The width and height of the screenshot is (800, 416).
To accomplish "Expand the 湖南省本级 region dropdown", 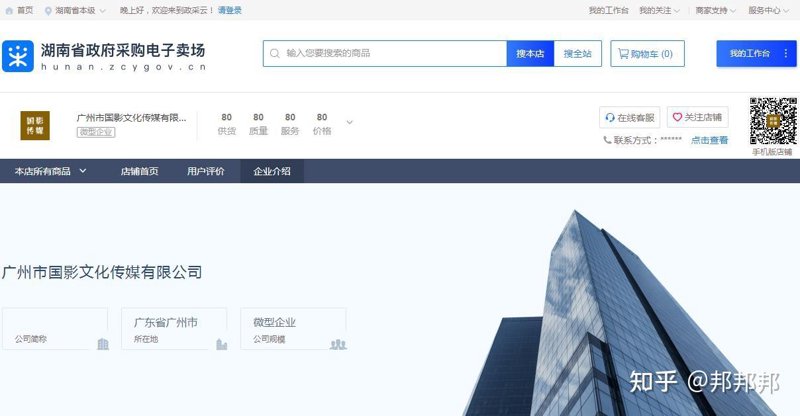I will coord(79,11).
